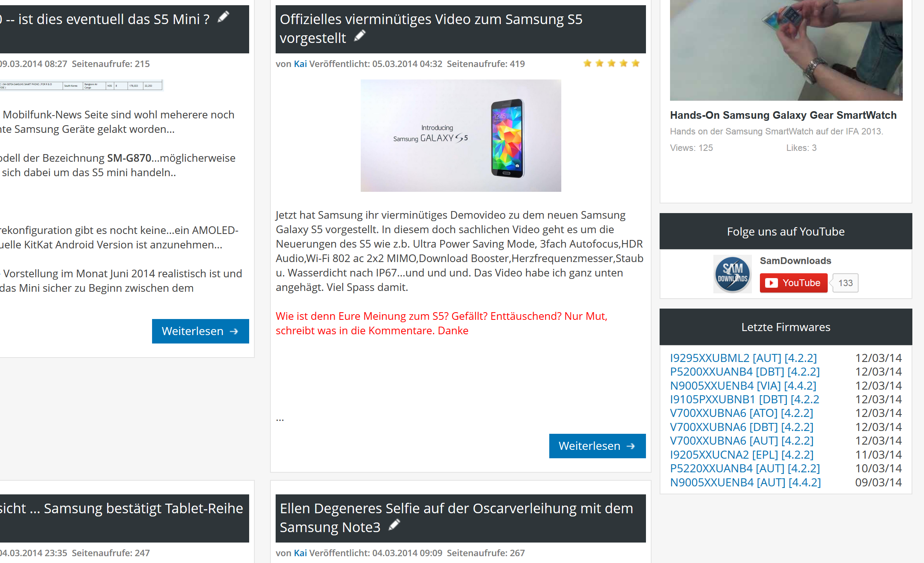Click the SamDownloads channel avatar logo
Screen dimensions: 924x563
732,274
